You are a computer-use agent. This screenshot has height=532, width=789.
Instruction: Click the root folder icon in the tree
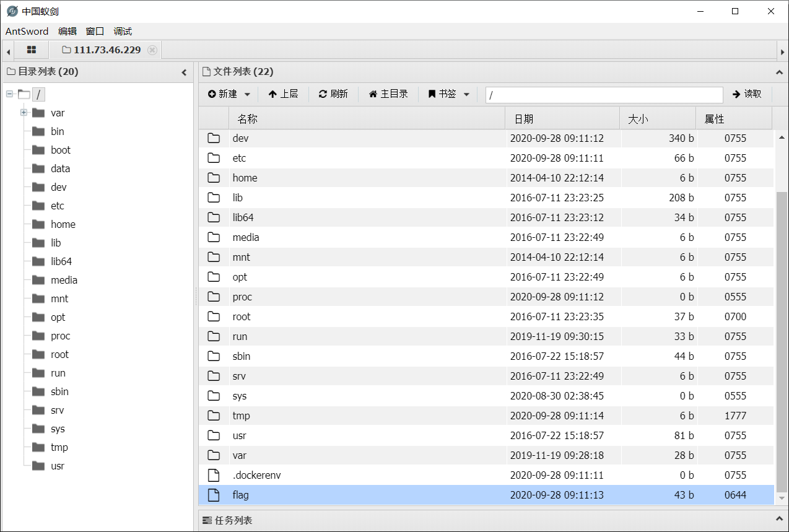tap(38, 354)
